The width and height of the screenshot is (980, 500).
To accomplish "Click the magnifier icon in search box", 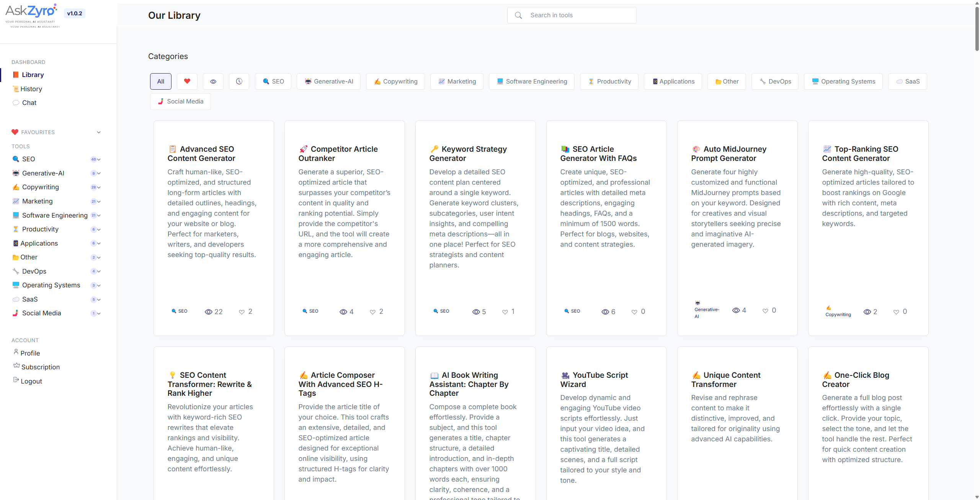I will (518, 15).
